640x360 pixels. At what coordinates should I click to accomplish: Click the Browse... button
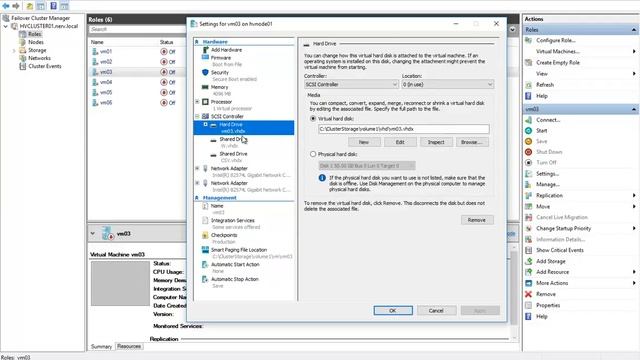click(472, 142)
